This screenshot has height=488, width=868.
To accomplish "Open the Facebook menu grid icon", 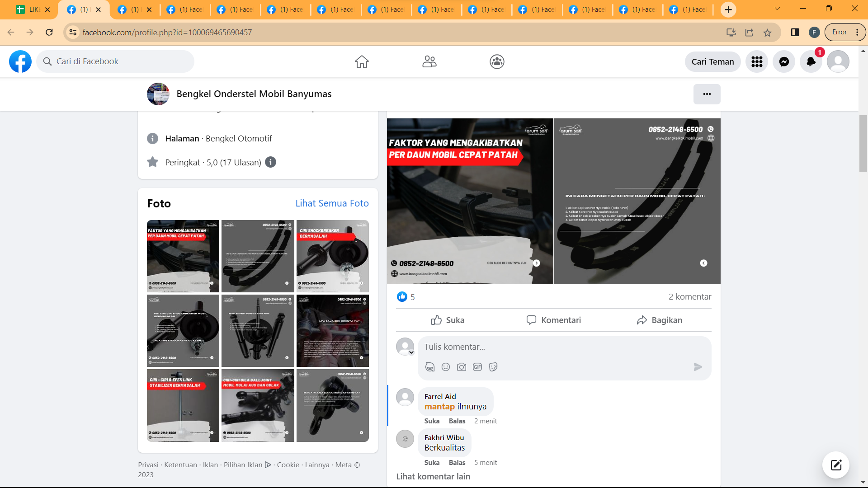I will [757, 61].
